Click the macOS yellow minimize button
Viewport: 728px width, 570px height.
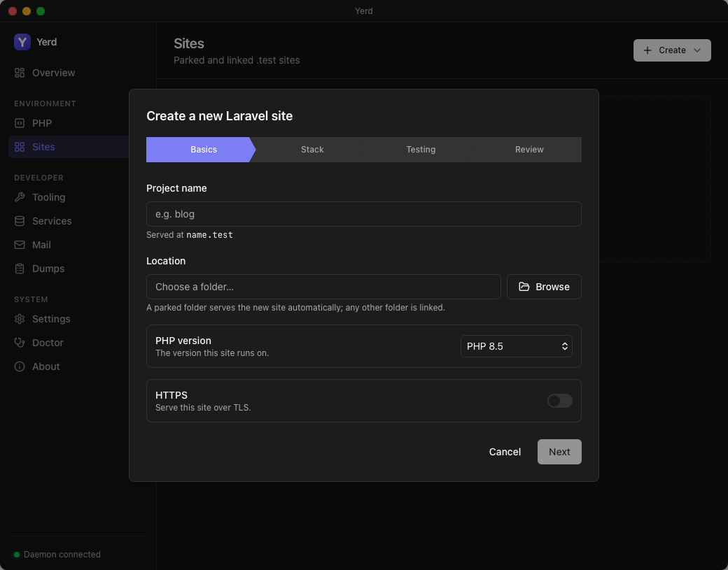(27, 11)
